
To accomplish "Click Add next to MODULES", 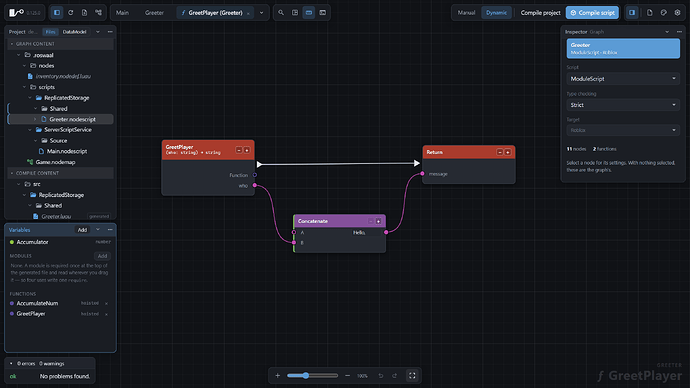I will [103, 256].
